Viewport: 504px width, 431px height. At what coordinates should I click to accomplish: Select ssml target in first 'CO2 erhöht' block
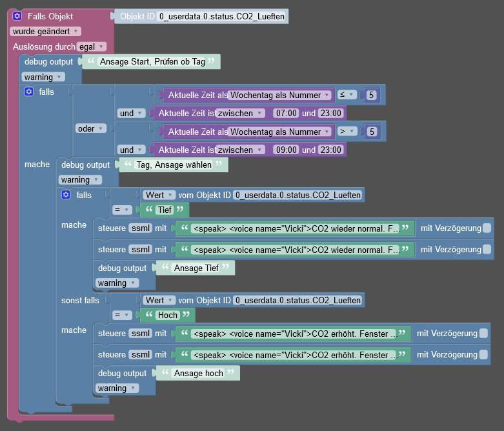141,334
